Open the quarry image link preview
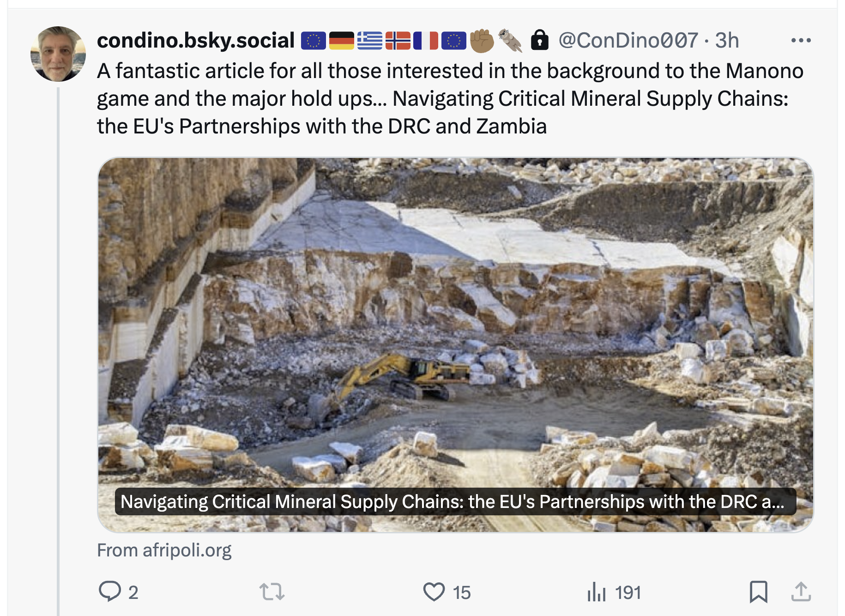This screenshot has height=616, width=845. click(x=455, y=323)
